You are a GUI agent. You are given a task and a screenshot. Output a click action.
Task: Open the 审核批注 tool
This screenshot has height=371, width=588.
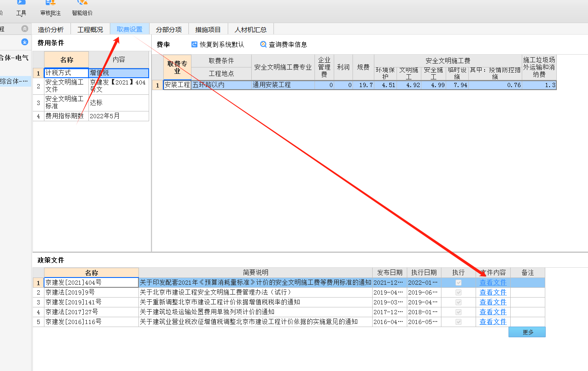coord(50,9)
